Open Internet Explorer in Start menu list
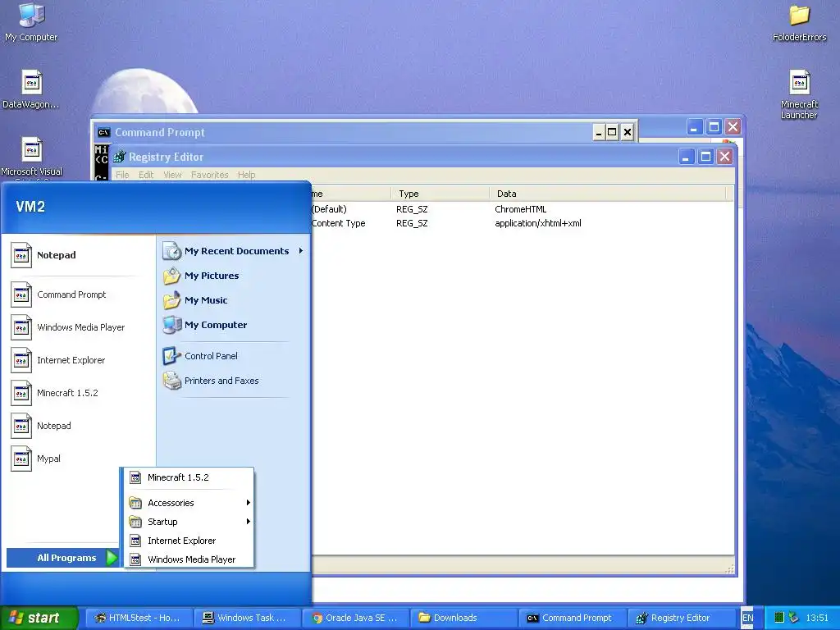840x630 pixels. [x=71, y=361]
